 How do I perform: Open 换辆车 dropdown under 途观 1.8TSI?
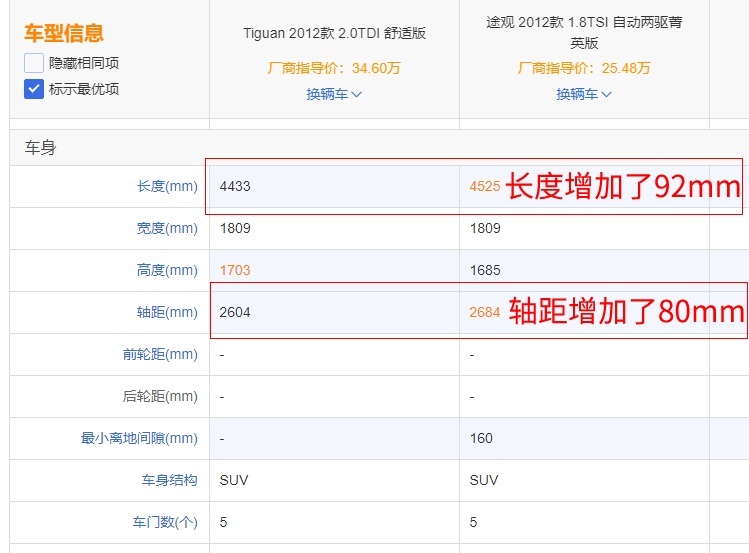pyautogui.click(x=584, y=94)
